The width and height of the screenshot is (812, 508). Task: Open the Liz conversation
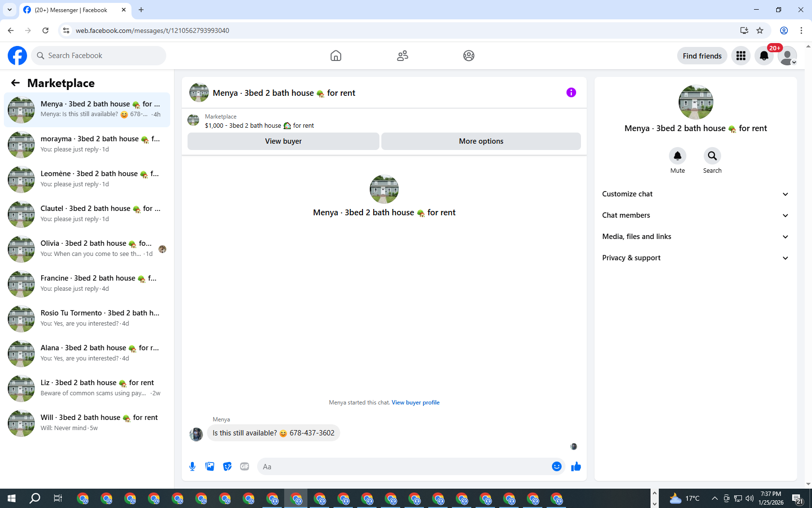(87, 388)
